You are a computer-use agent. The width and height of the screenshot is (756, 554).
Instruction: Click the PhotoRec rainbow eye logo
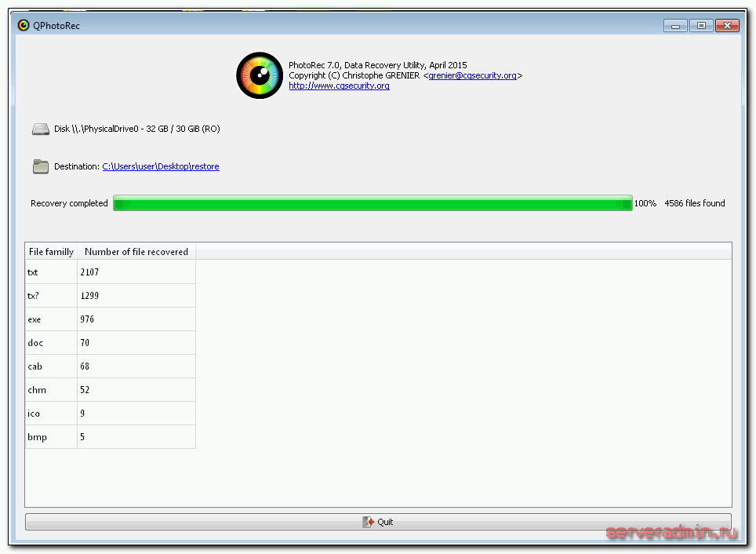[x=260, y=76]
